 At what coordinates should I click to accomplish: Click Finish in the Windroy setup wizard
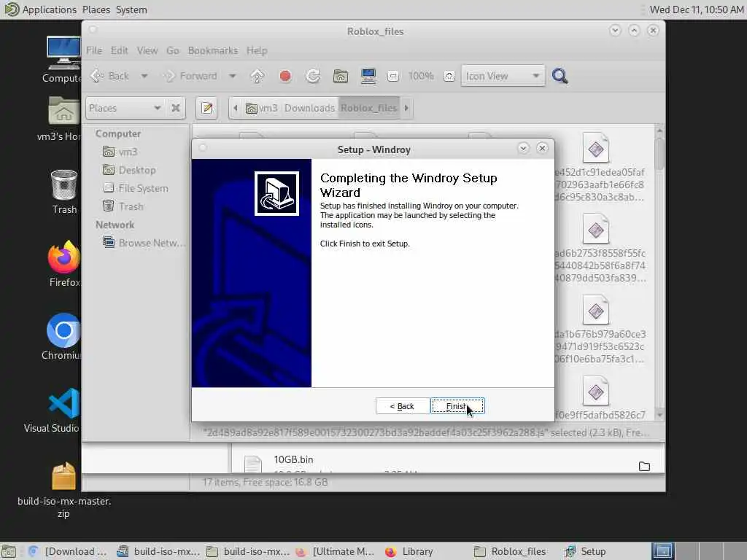click(x=457, y=406)
